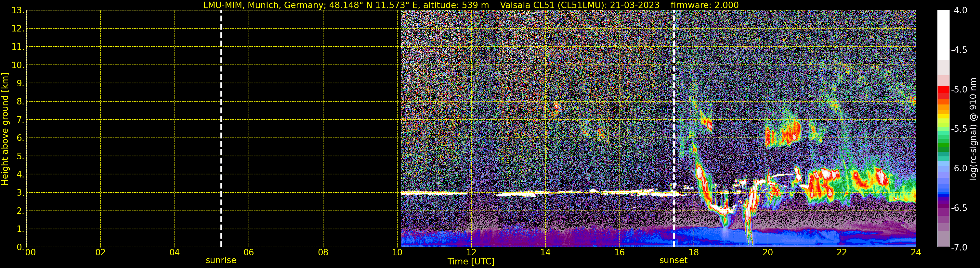Click the colorbar label 'log(rc-signal) @ 910 nm'
Viewport: 980px width, 268px height.
973,129
